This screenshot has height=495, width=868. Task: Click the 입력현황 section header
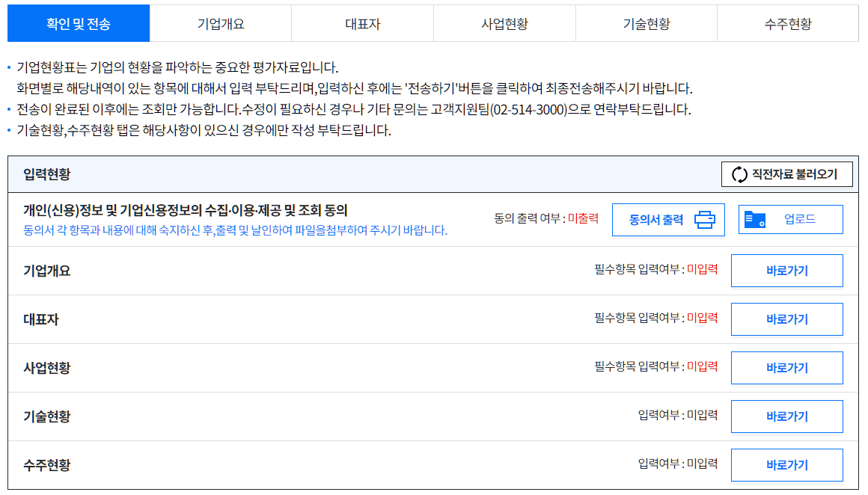[47, 175]
